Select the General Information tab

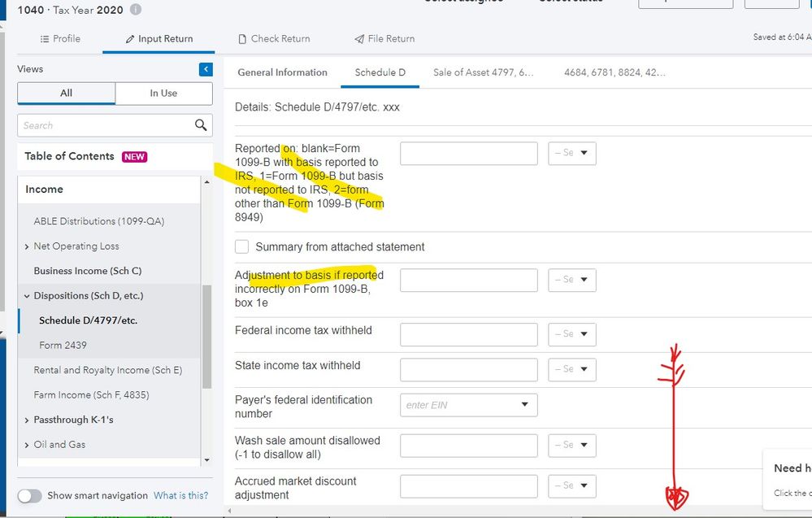point(282,72)
